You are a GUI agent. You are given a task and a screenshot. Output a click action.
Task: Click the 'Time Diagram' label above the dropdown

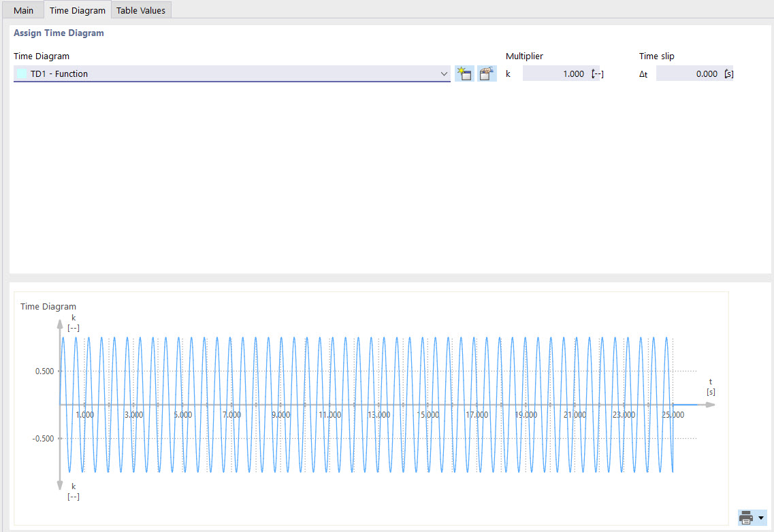tap(42, 56)
